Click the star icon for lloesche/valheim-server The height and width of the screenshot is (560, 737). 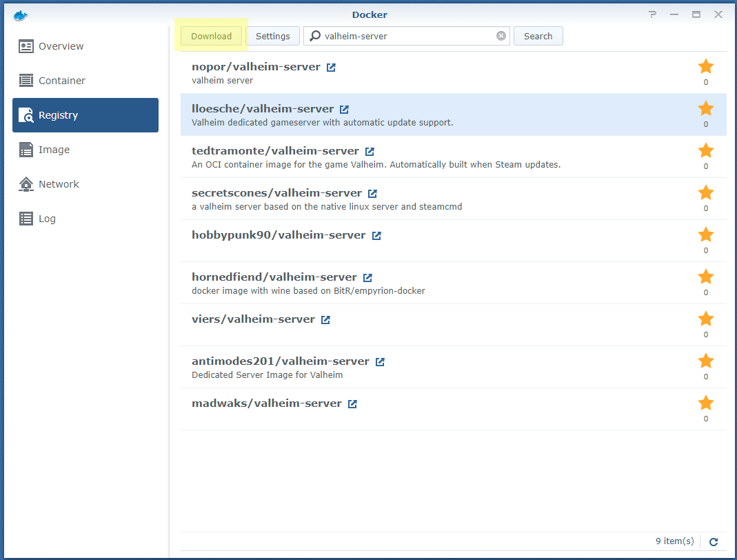point(705,108)
